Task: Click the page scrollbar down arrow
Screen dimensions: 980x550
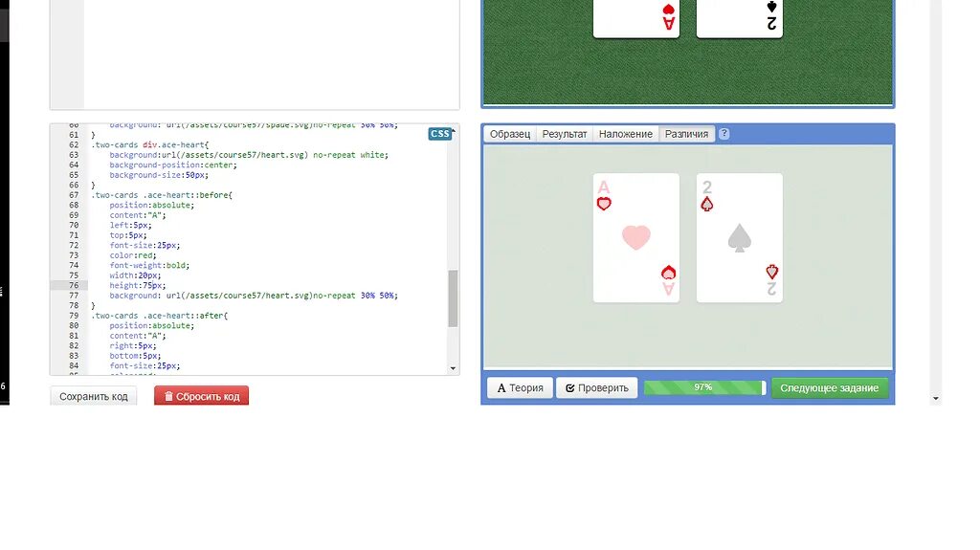Action: (x=936, y=398)
